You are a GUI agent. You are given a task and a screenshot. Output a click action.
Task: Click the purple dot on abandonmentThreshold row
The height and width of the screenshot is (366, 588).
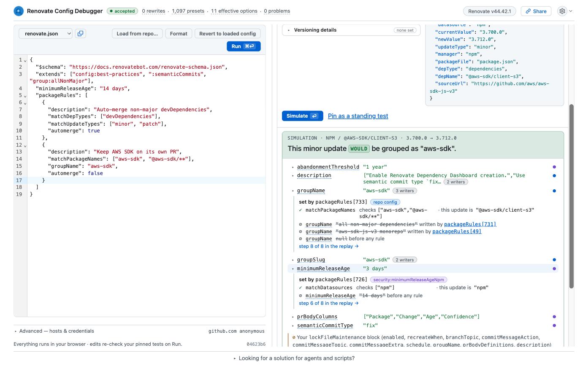pyautogui.click(x=554, y=167)
